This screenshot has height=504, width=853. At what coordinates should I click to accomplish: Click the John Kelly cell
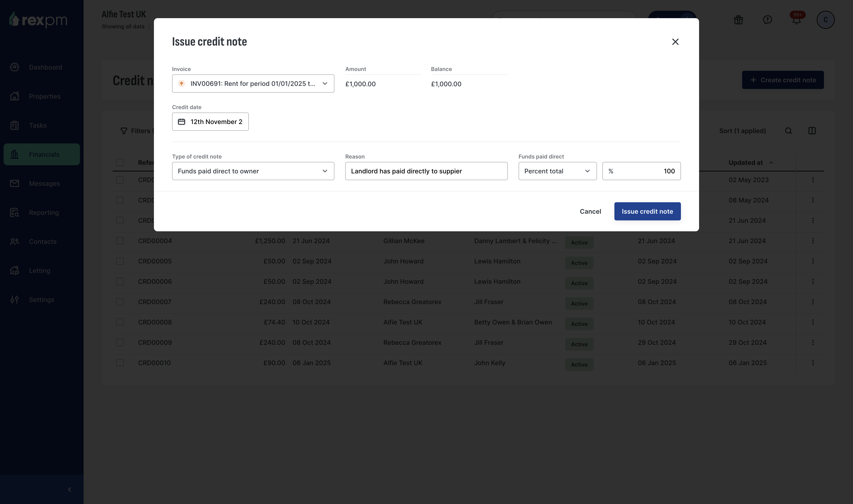pos(489,363)
